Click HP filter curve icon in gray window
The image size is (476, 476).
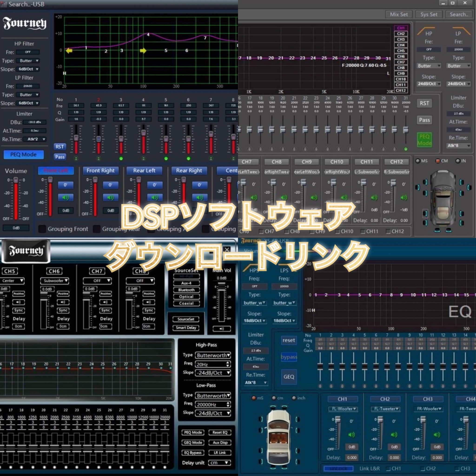point(426,31)
